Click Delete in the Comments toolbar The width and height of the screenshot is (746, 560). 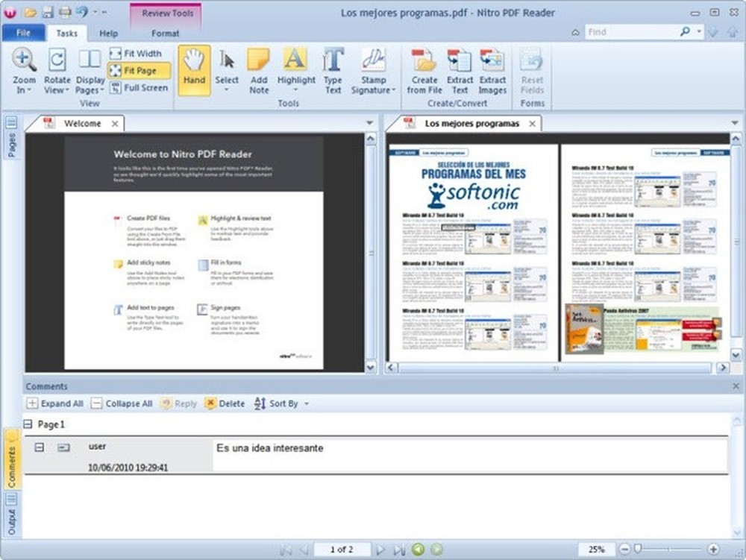click(227, 403)
